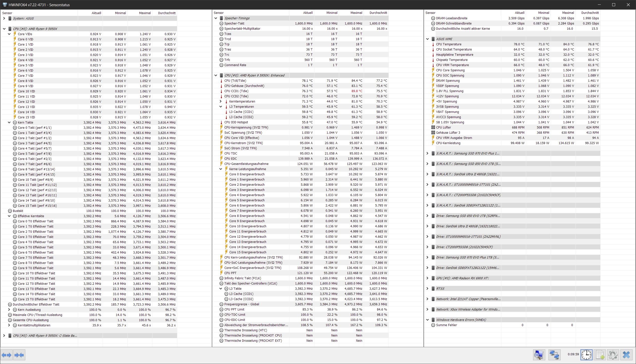Open the remote network computers icon

(554, 355)
